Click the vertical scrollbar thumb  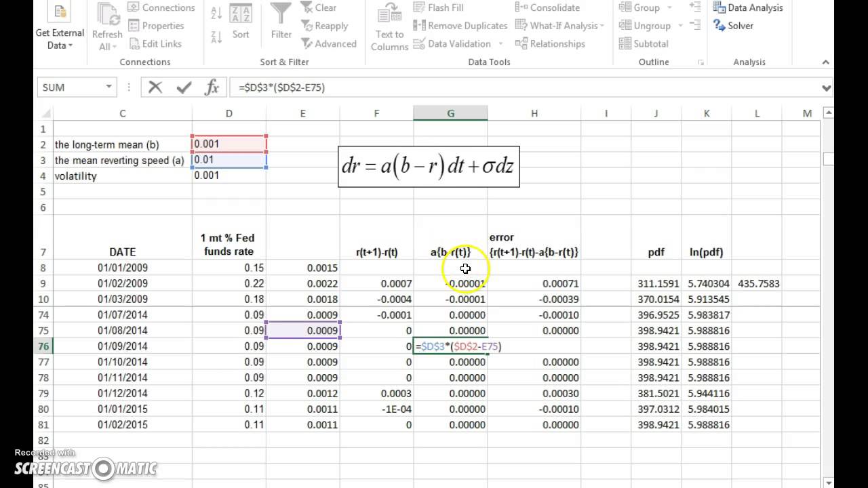[827, 159]
